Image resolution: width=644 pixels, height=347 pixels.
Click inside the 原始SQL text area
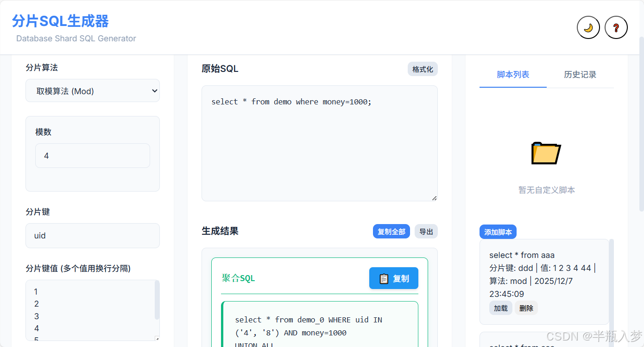[319, 139]
